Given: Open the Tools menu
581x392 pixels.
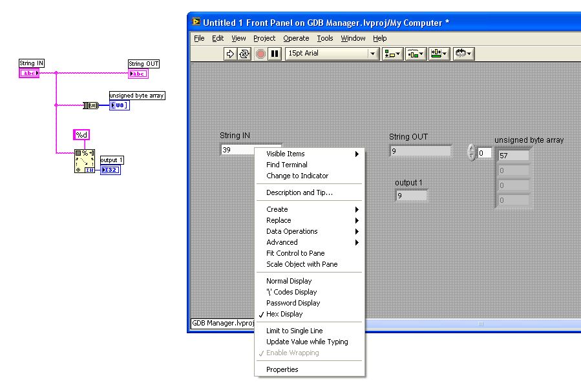Looking at the screenshot, I should point(325,38).
